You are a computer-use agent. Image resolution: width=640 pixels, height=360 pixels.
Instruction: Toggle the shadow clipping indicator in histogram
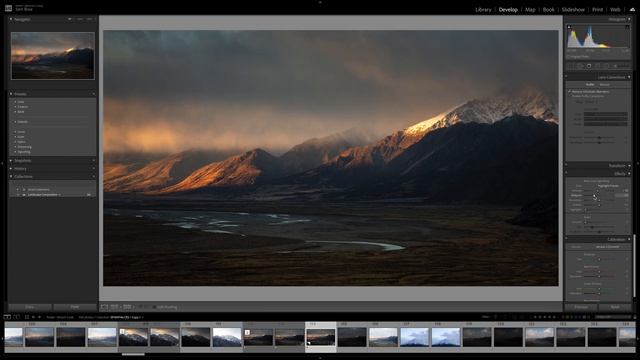coord(569,27)
